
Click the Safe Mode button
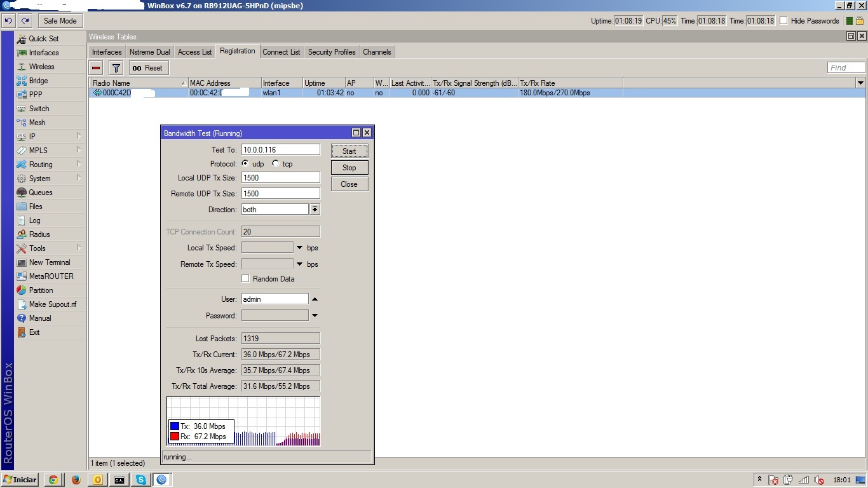click(x=60, y=21)
